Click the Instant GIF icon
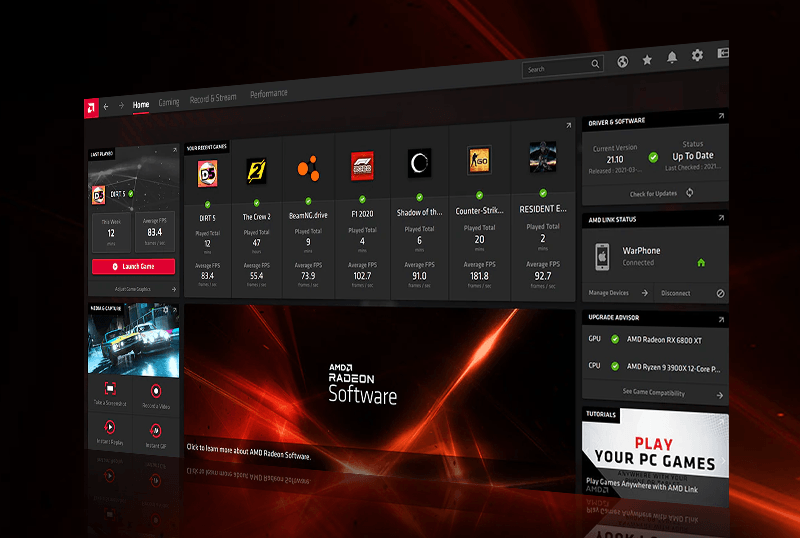The image size is (800, 538). (156, 430)
